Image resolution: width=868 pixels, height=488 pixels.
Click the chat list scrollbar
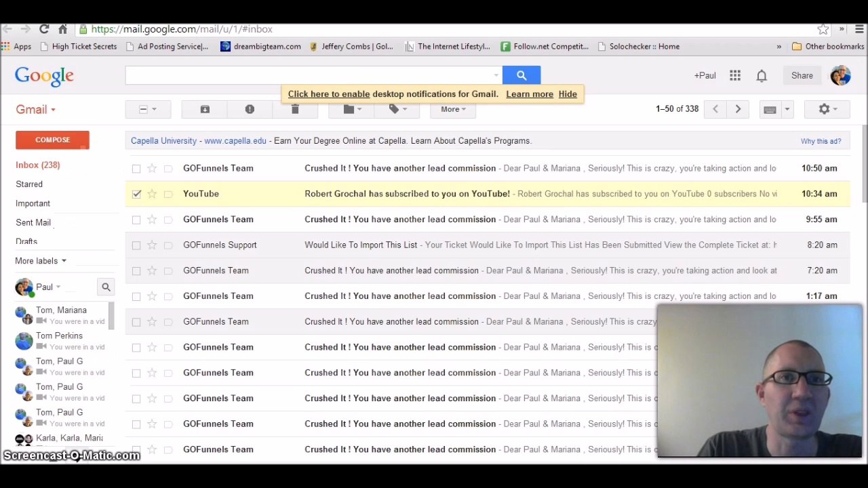[x=111, y=317]
